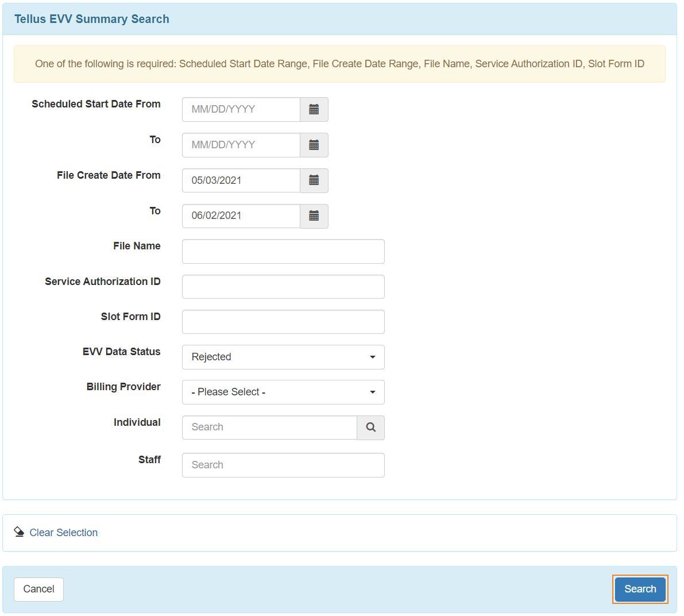Focus the Slot Form ID input

283,322
